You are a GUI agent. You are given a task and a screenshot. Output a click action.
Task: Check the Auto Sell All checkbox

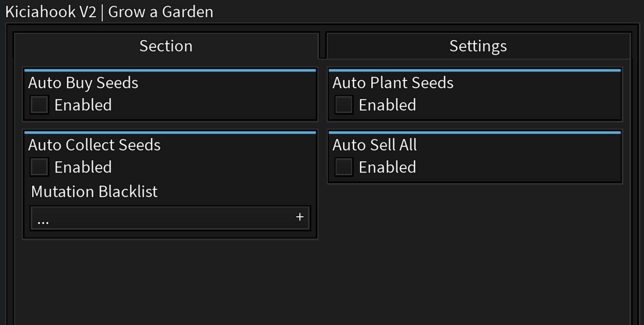[x=344, y=167]
